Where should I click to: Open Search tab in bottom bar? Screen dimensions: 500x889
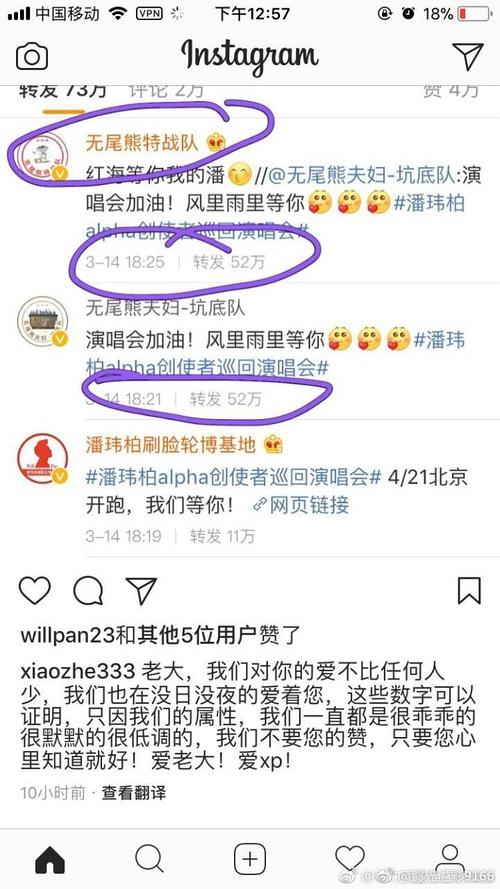click(x=150, y=860)
